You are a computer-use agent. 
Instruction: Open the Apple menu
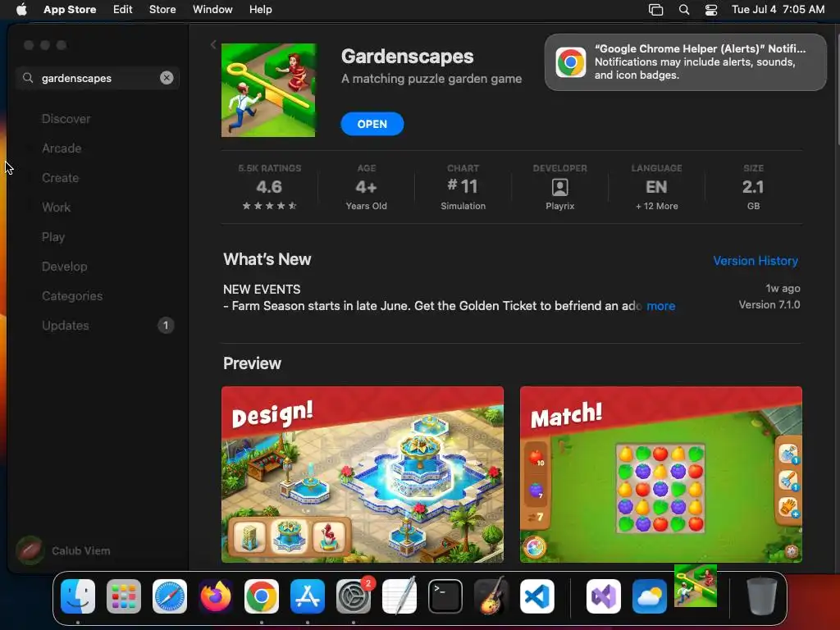(x=21, y=10)
